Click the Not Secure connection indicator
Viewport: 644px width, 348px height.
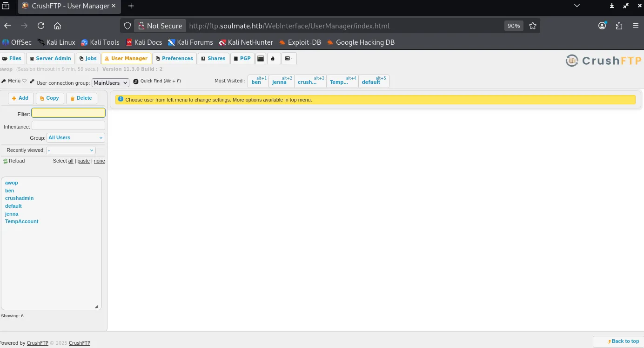(x=159, y=26)
